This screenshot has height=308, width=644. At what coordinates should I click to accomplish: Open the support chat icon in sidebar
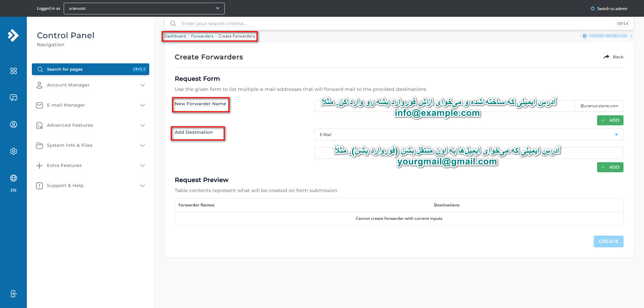(13, 98)
